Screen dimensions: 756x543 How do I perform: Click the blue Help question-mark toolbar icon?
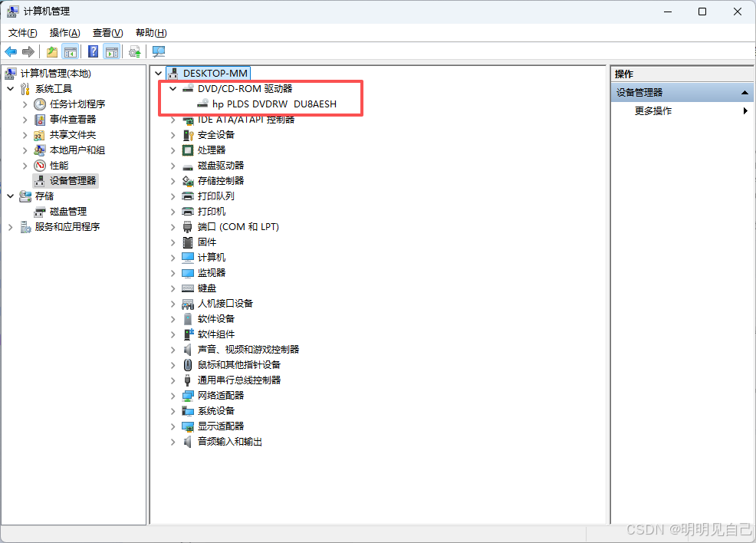click(x=94, y=51)
